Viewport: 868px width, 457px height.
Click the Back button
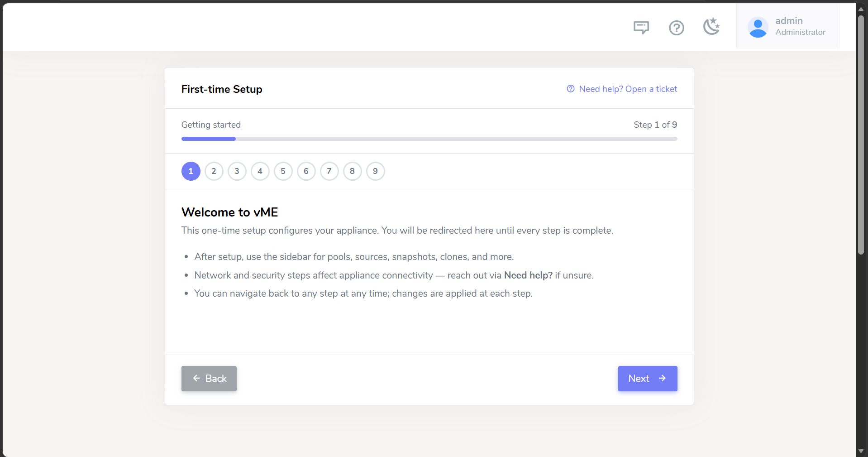click(209, 379)
